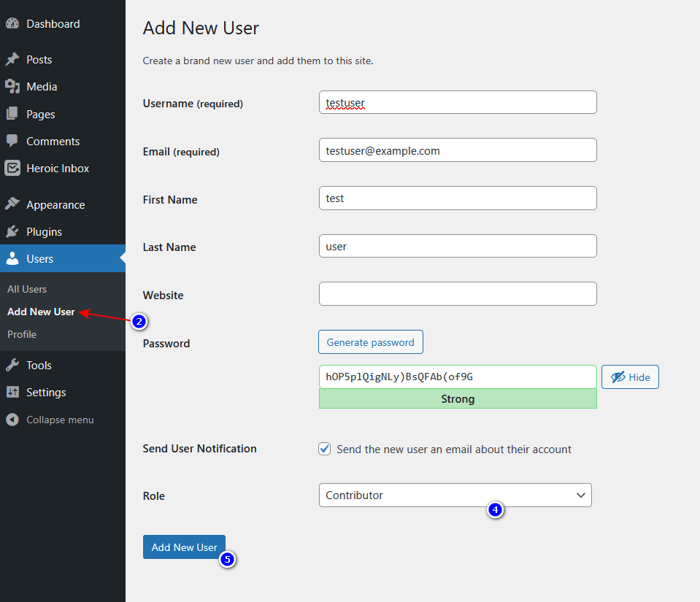The image size is (700, 602).
Task: Click the Heroic Inbox envelope icon
Action: point(12,169)
